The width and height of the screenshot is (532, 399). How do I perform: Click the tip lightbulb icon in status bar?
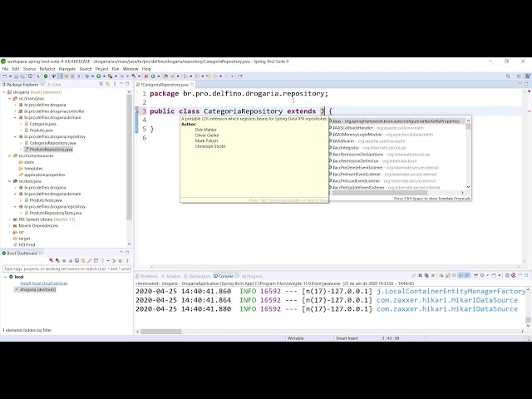click(529, 338)
